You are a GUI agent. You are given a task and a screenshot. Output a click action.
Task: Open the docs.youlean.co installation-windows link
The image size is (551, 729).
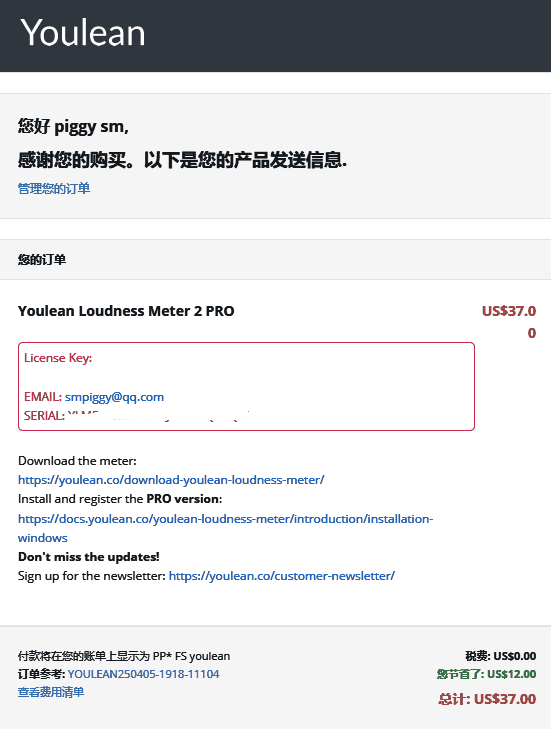point(226,528)
